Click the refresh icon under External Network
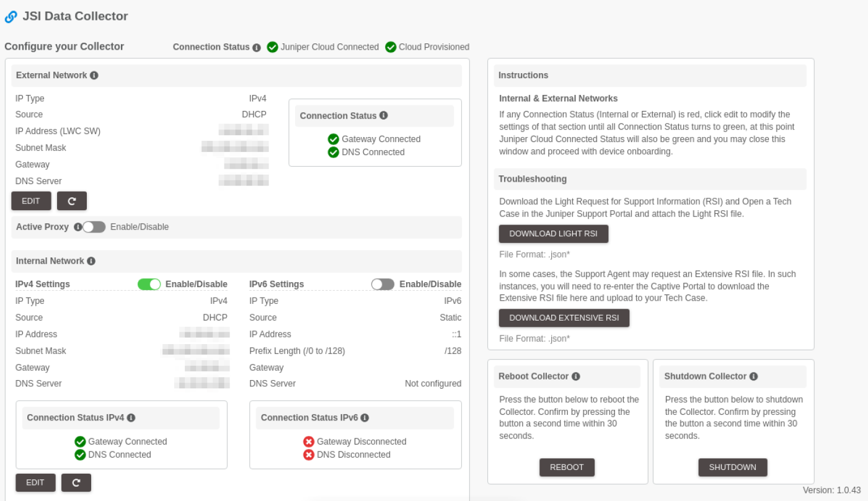Image resolution: width=868 pixels, height=501 pixels. [x=72, y=200]
